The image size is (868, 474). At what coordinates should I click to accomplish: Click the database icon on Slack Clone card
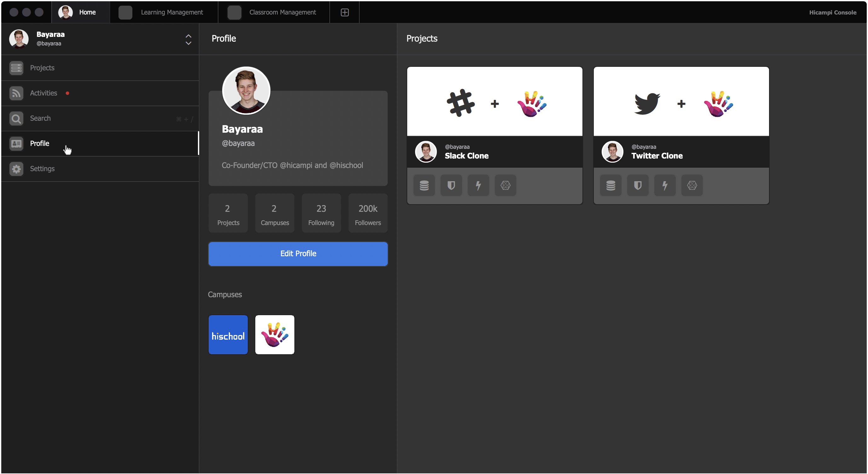pos(424,185)
